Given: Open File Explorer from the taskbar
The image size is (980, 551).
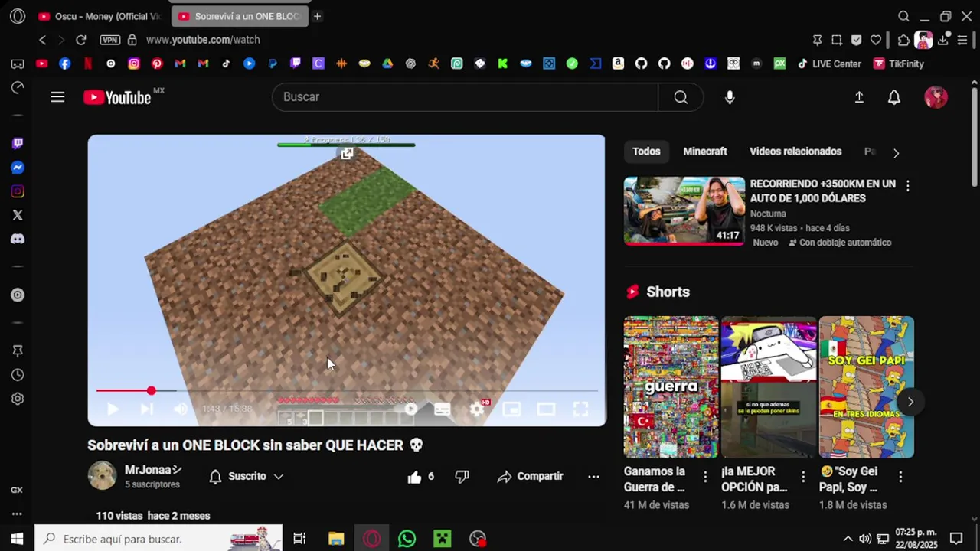Looking at the screenshot, I should 336,539.
